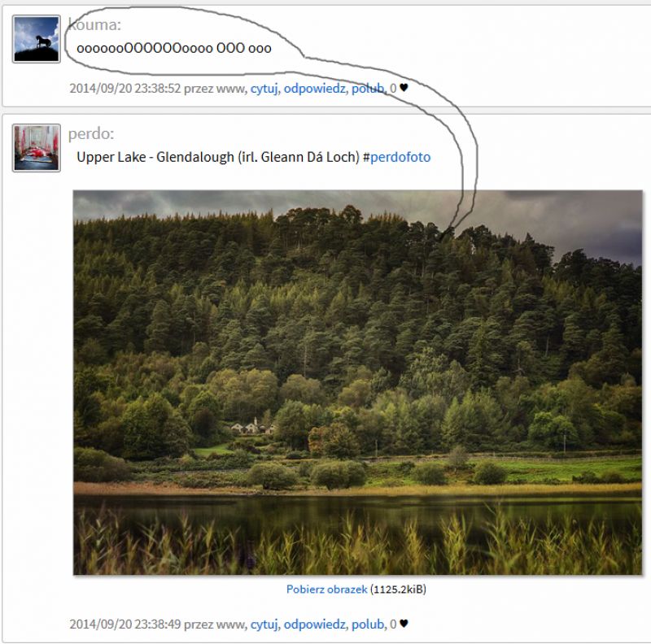This screenshot has height=644, width=651.
Task: Open the Glendalough lake photo
Action: pyautogui.click(x=357, y=383)
